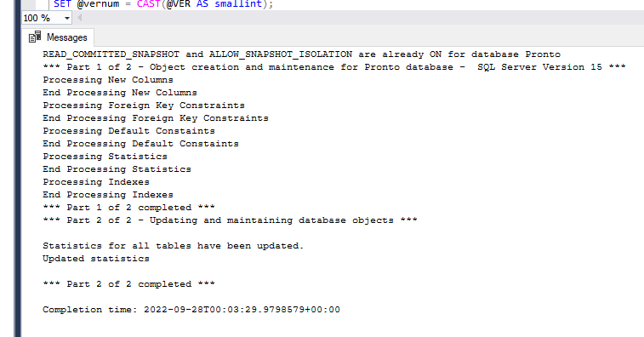Click the 'Processing New Columns' message

tap(108, 80)
